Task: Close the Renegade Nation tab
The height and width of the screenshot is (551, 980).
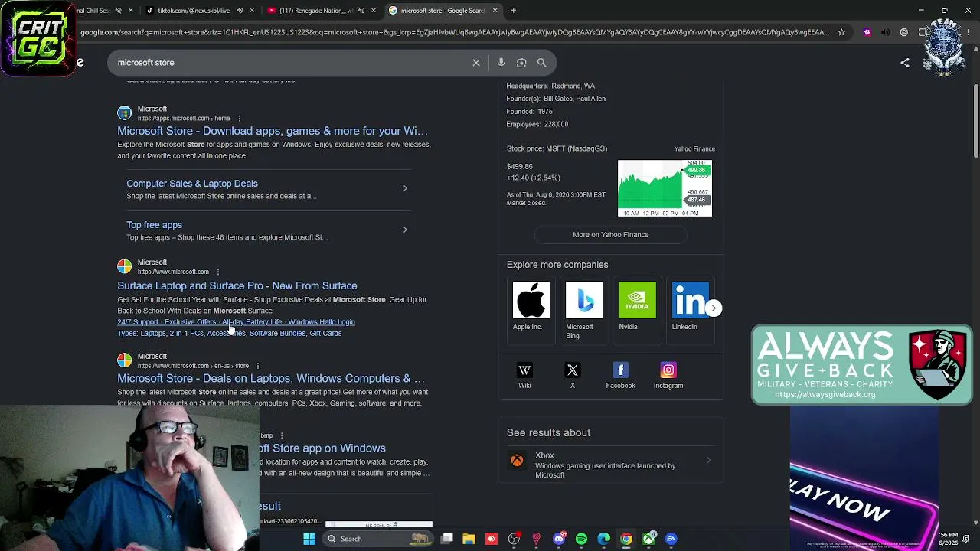Action: [374, 11]
